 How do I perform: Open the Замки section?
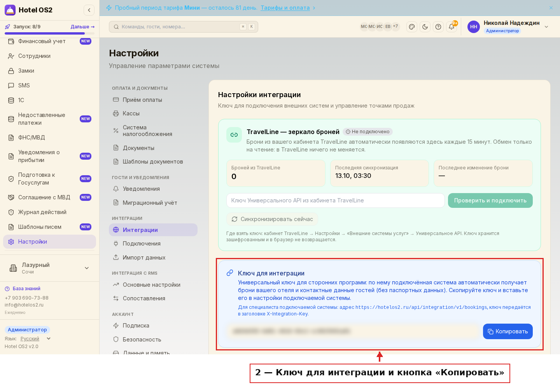[x=49, y=71]
